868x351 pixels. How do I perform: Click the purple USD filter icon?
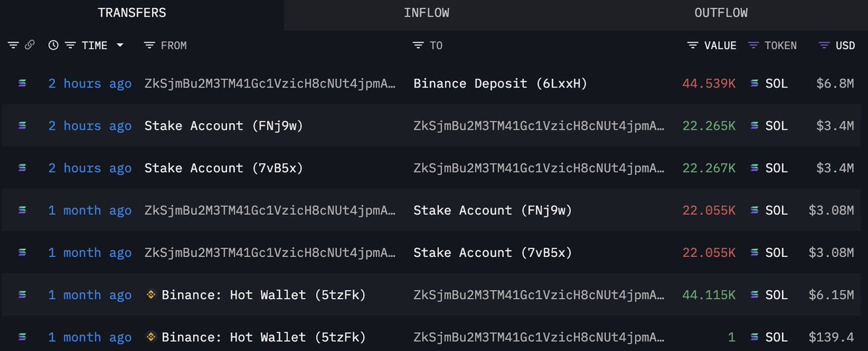click(x=824, y=45)
